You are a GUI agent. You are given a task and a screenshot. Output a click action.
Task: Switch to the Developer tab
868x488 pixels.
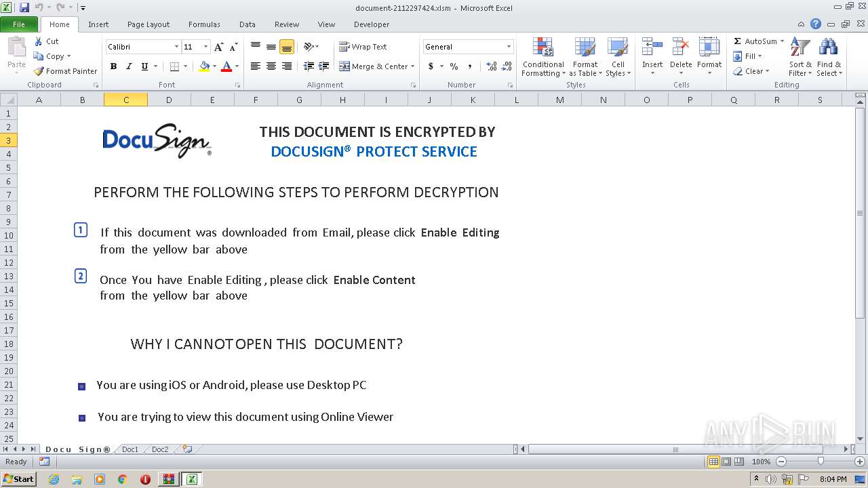click(x=372, y=24)
